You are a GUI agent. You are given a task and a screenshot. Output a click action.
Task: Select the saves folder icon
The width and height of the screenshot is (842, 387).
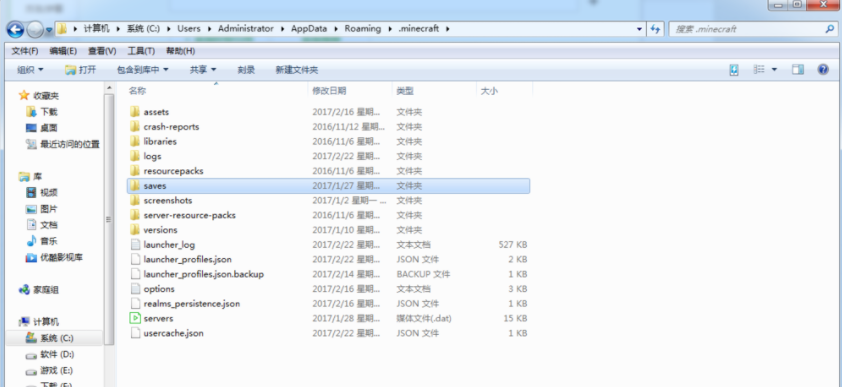135,186
